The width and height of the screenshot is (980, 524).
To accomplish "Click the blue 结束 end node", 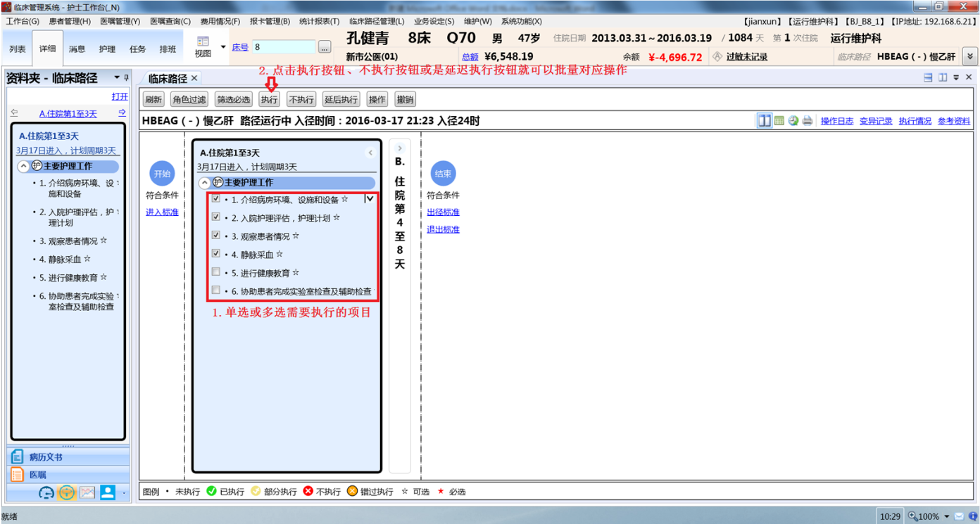I will click(443, 174).
